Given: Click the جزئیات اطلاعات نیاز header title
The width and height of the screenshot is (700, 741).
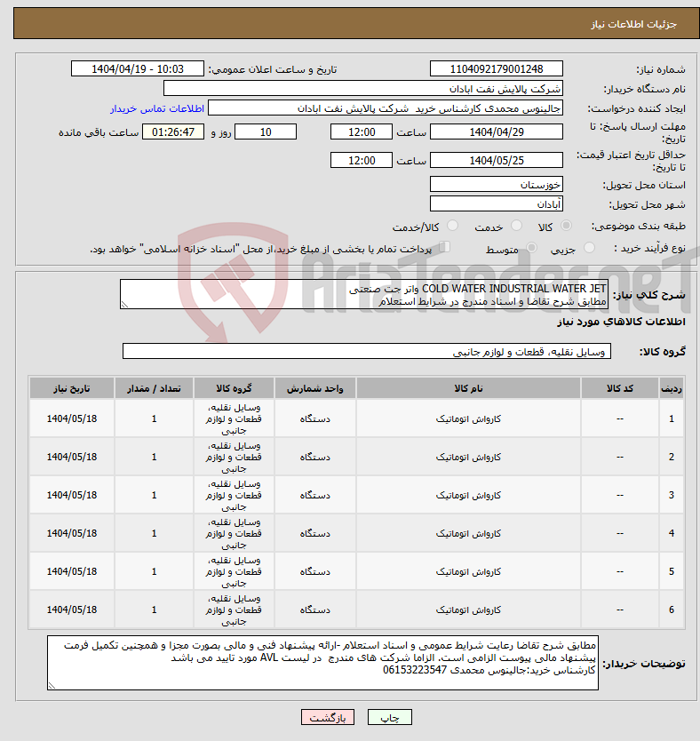Looking at the screenshot, I should tap(634, 24).
